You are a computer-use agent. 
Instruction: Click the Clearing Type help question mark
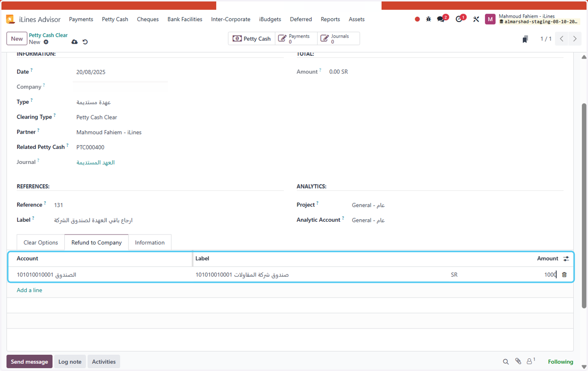click(x=54, y=116)
